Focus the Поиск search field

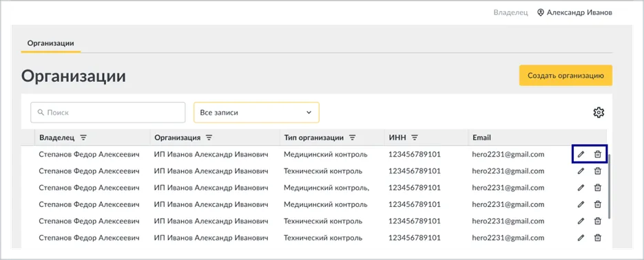point(108,112)
